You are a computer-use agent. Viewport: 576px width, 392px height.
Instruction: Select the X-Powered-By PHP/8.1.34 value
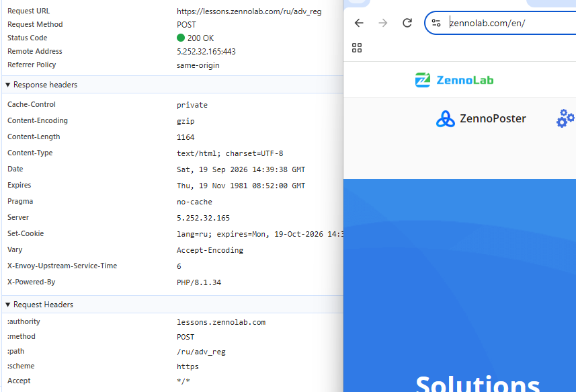(x=199, y=282)
